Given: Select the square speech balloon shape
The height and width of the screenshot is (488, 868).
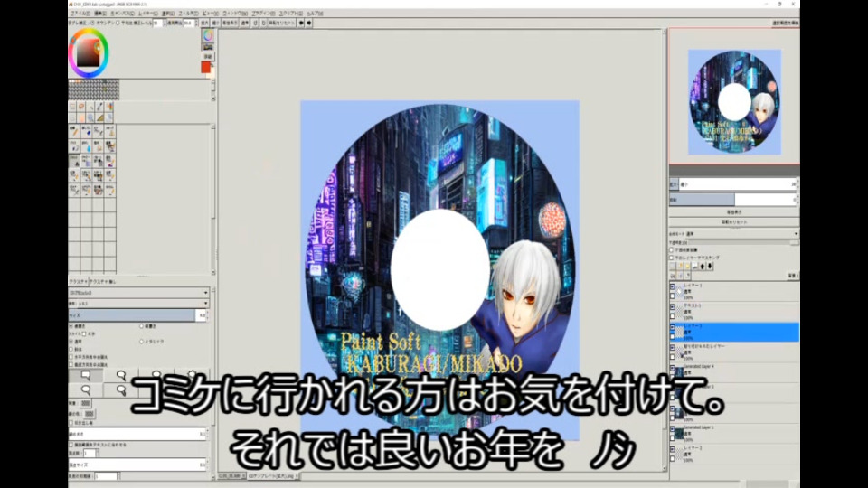Looking at the screenshot, I should coord(85,376).
